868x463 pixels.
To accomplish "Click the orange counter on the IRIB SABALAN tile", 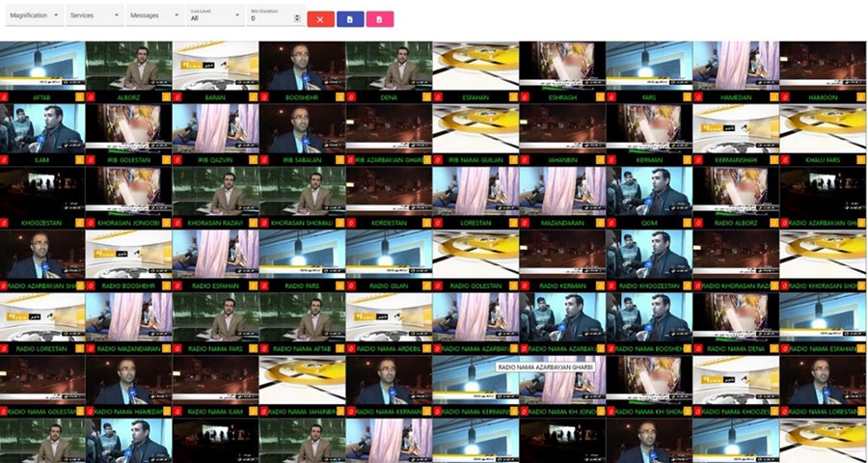I will (x=340, y=160).
